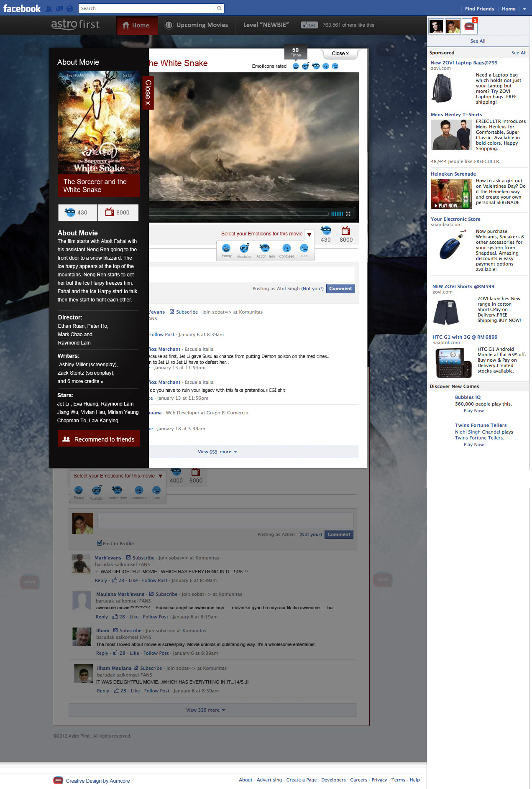Click the masked emoticon above 430 in the popup
532x789 pixels.
(x=326, y=230)
